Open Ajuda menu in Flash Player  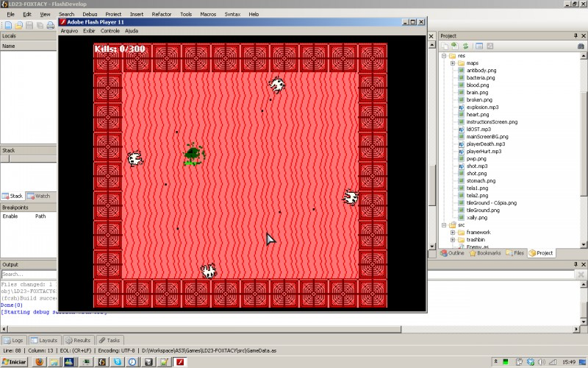pos(132,31)
